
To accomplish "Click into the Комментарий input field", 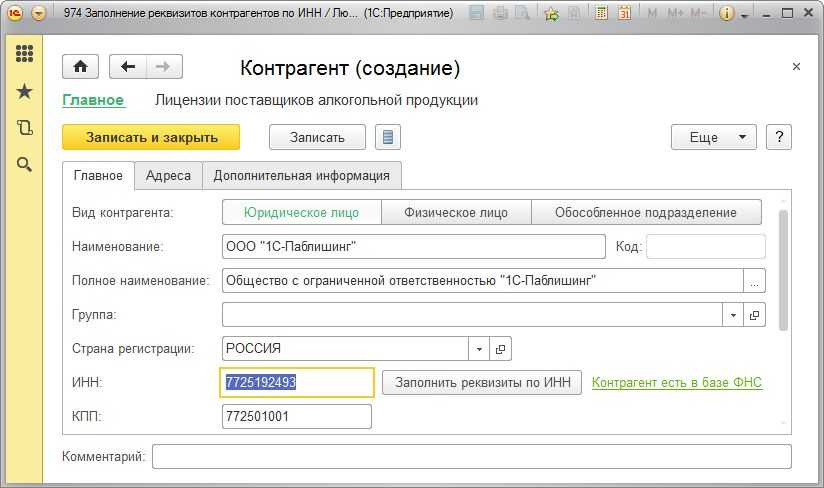I will [x=471, y=457].
